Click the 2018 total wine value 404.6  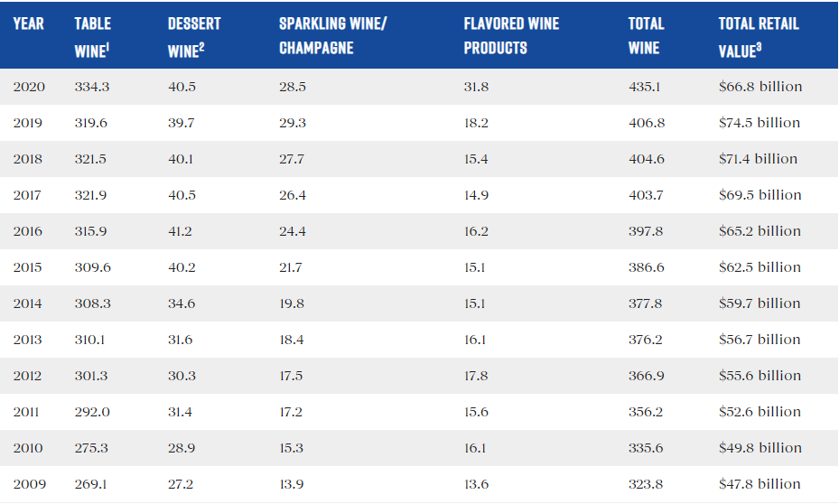647,159
